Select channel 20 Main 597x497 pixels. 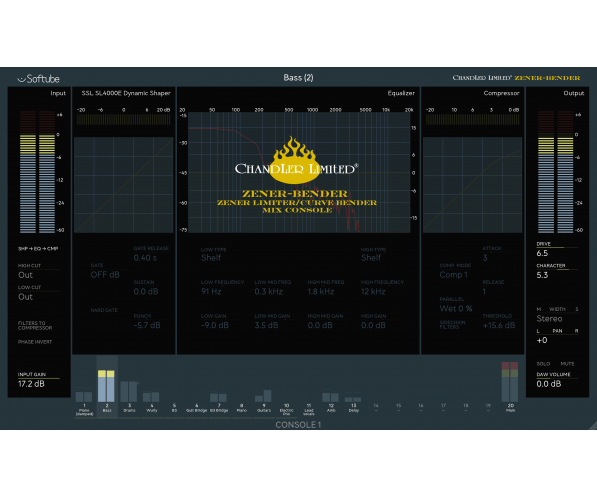pos(510,387)
